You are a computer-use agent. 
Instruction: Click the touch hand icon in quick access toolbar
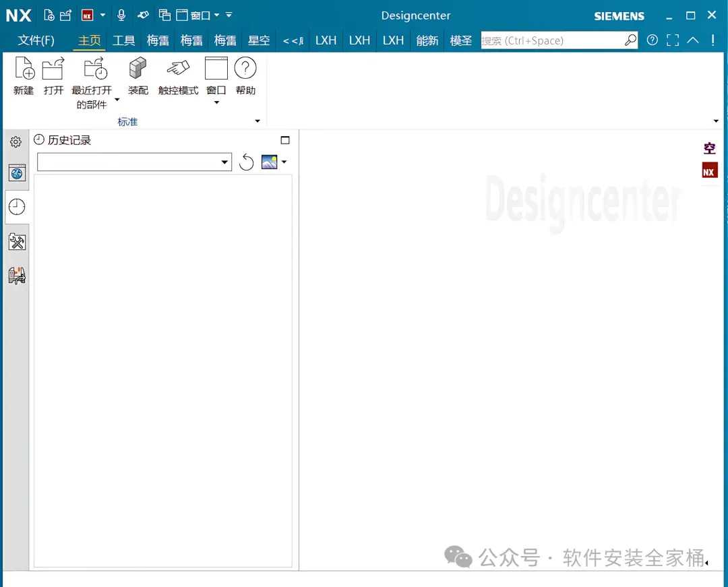[143, 16]
